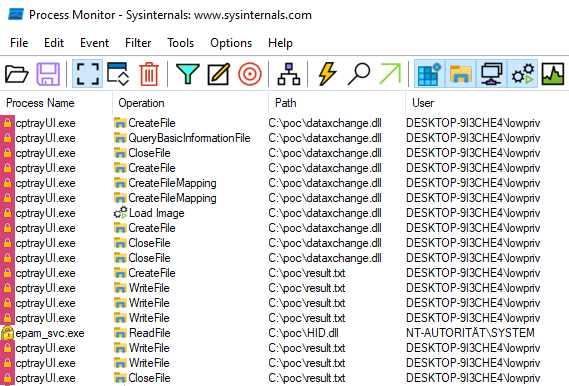Click the Jump to object arrow icon

pyautogui.click(x=390, y=74)
